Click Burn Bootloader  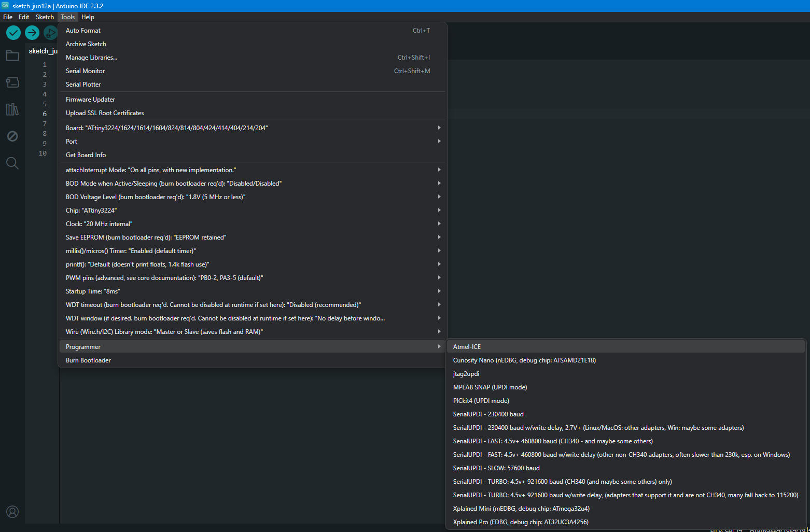coord(253,360)
